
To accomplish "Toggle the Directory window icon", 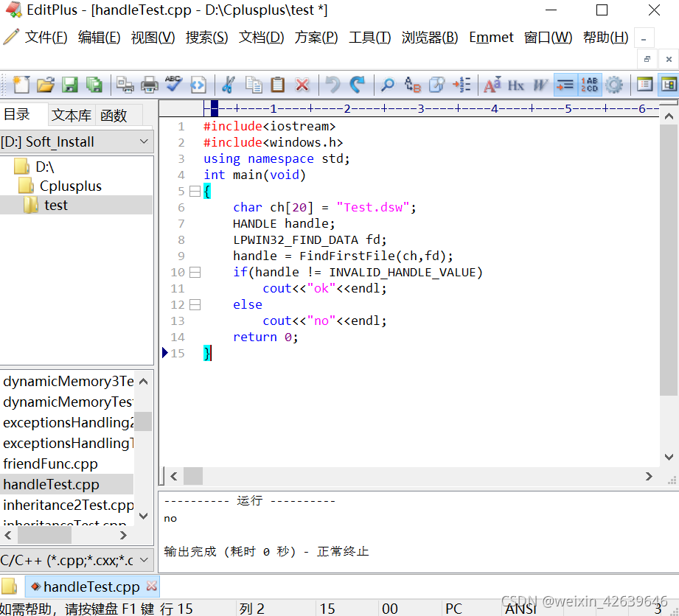I will (669, 85).
